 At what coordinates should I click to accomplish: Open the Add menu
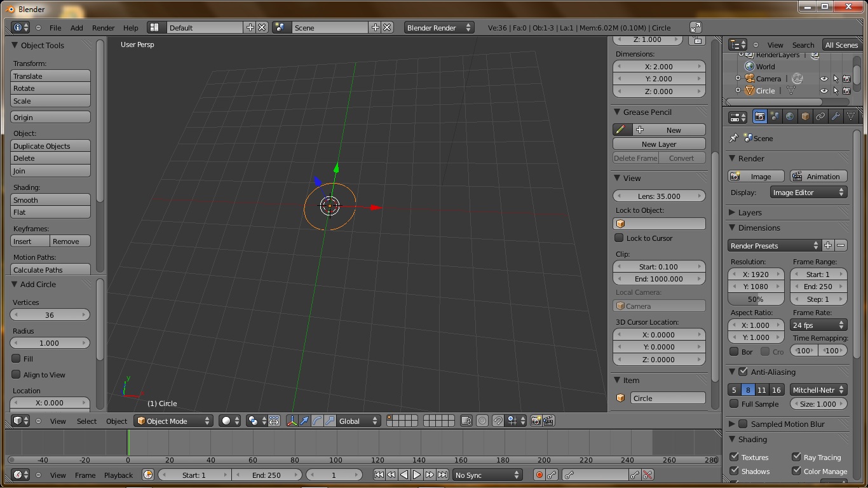point(76,27)
